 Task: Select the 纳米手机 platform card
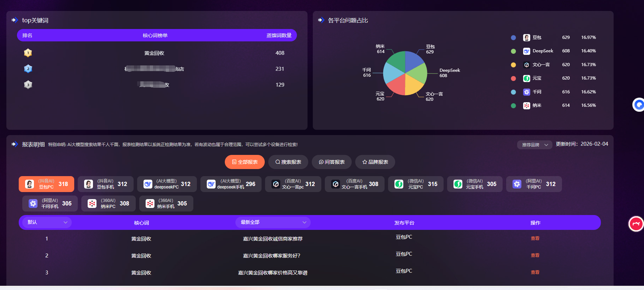pos(166,203)
